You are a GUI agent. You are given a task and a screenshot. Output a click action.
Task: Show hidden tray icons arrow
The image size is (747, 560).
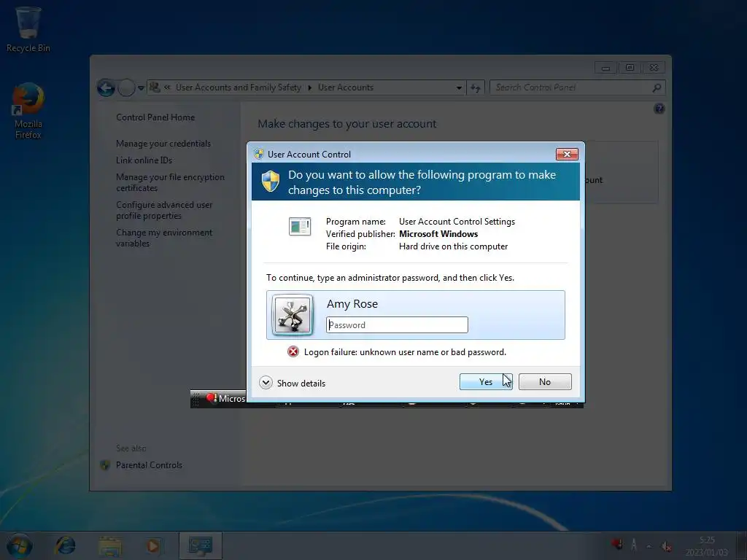649,546
